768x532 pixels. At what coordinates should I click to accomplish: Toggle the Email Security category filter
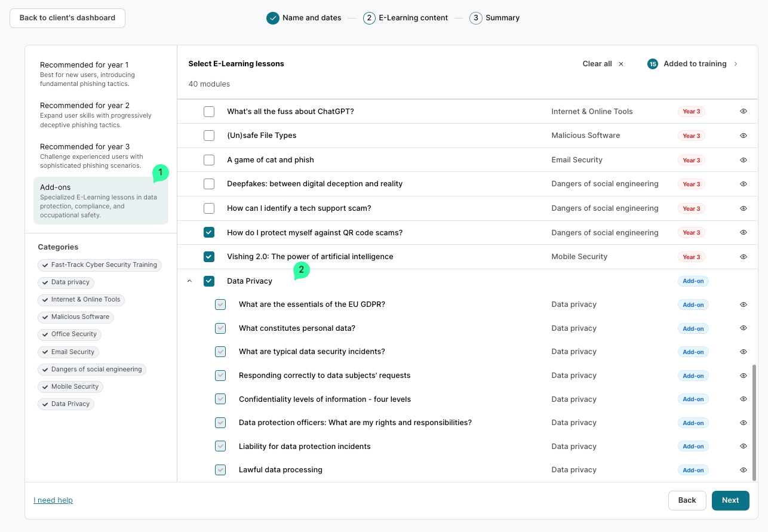(67, 352)
